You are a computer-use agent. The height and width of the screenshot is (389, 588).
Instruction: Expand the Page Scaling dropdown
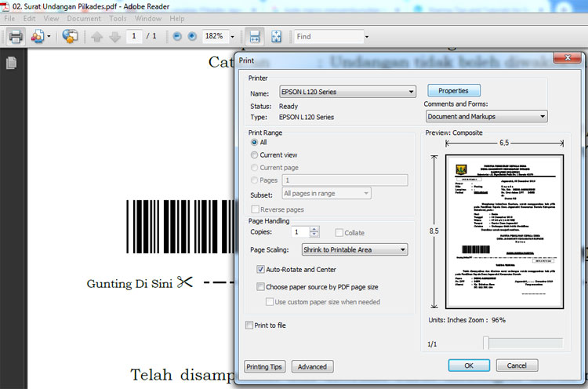(354, 249)
